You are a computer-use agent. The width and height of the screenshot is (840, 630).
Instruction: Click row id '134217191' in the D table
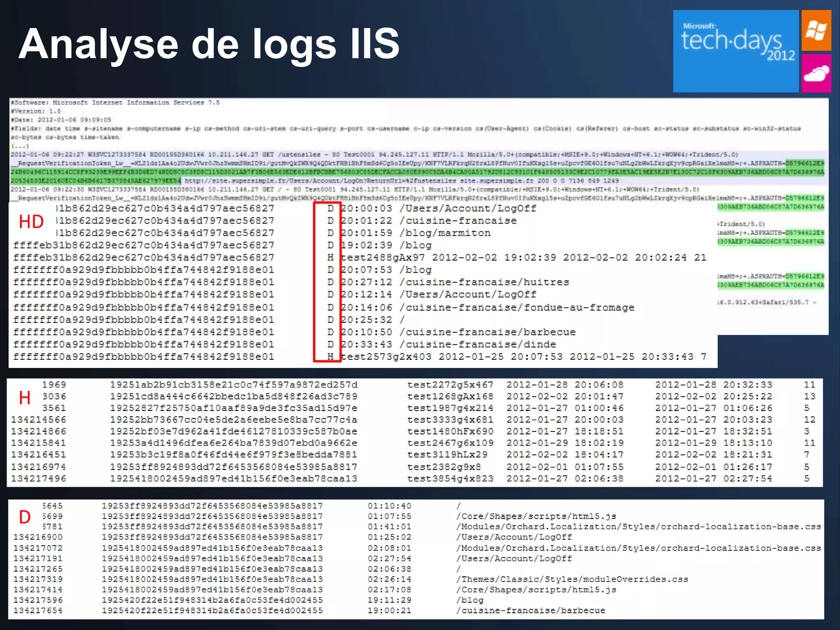coord(38,558)
